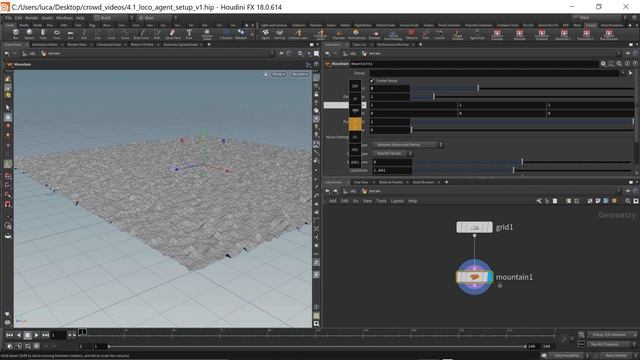Click the network editor find magnifier icon

pos(628,201)
